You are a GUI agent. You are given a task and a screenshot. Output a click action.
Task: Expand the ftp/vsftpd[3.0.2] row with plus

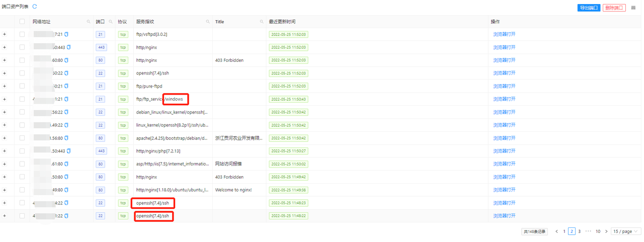tap(5, 34)
